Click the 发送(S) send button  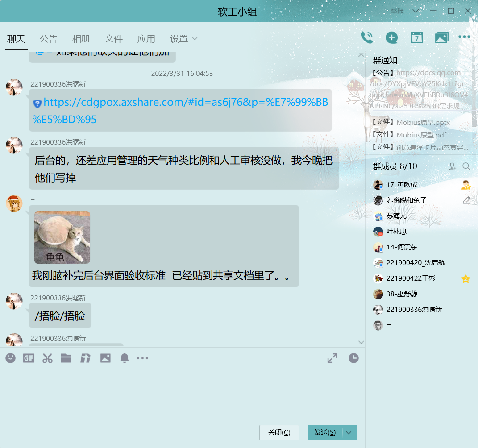point(325,432)
